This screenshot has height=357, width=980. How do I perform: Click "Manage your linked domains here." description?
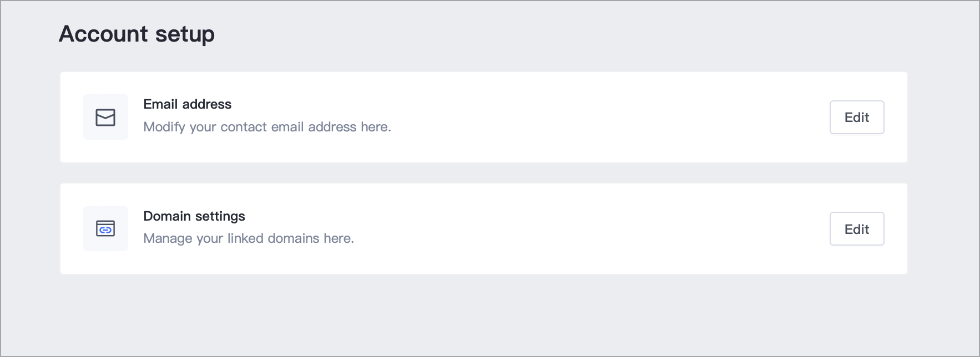249,238
